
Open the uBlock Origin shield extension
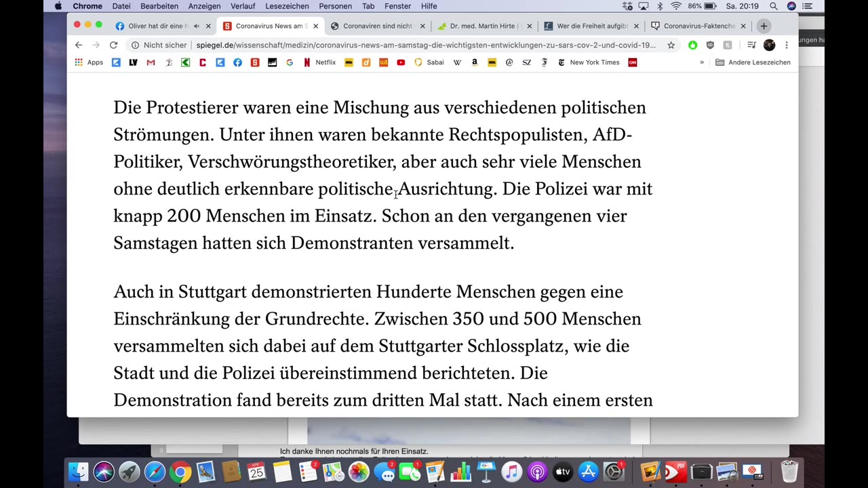pos(710,45)
